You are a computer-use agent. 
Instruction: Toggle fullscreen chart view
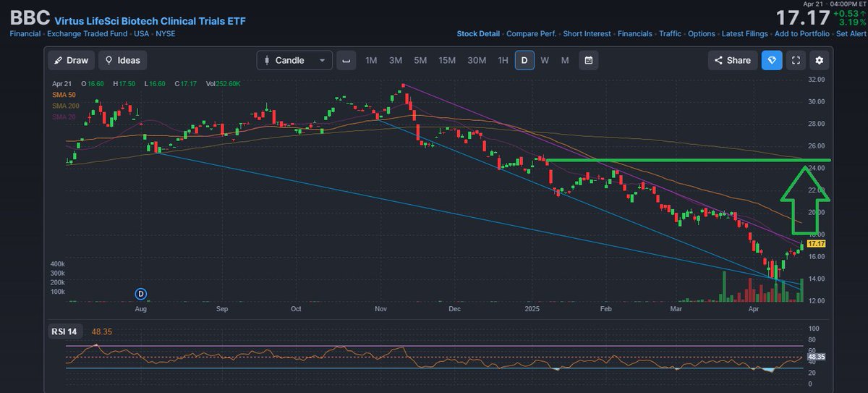(796, 60)
